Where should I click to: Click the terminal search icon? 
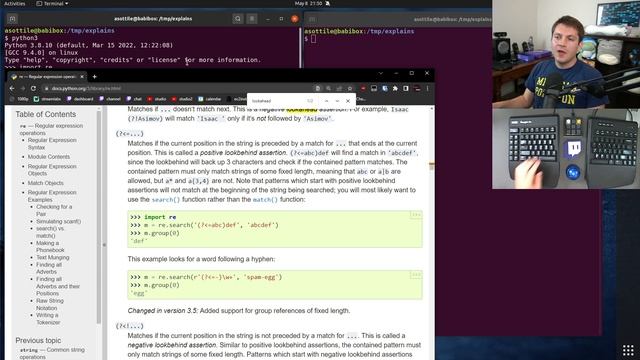coord(238,19)
